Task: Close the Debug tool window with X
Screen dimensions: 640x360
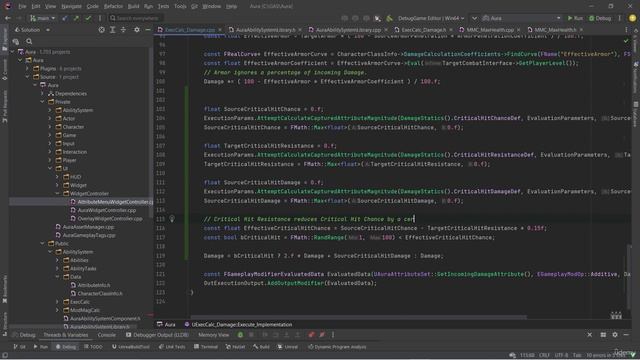Action: 589,335
